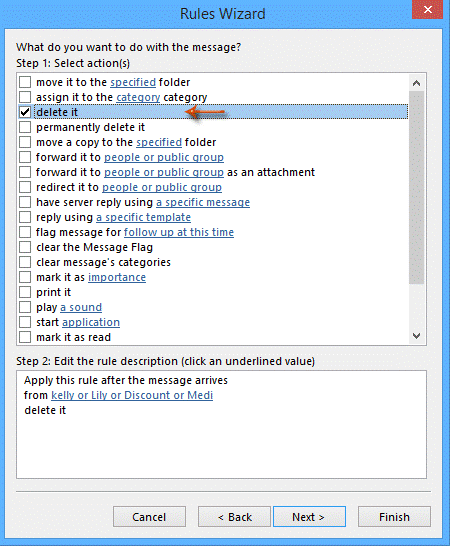Check the 'mark it as read' checkbox
The height and width of the screenshot is (546, 450).
(25, 337)
